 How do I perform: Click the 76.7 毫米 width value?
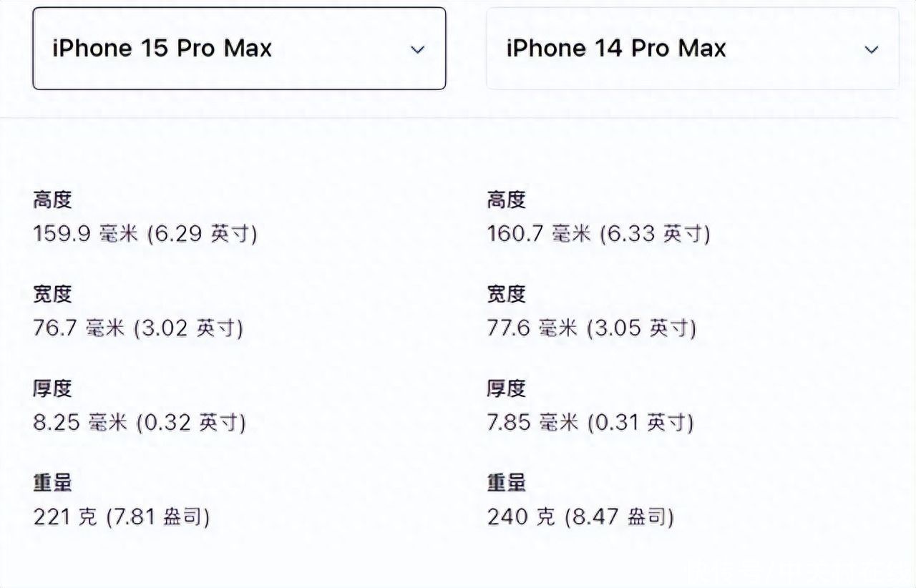(x=138, y=328)
